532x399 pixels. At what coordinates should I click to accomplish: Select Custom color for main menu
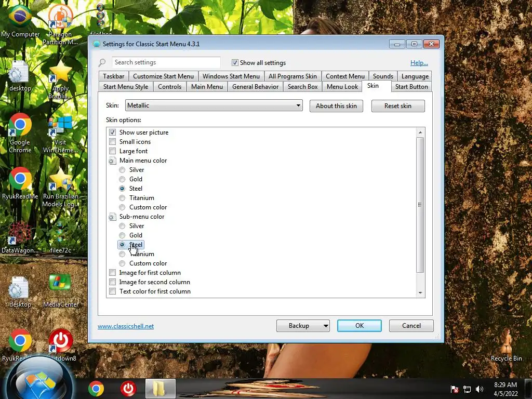[122, 207]
